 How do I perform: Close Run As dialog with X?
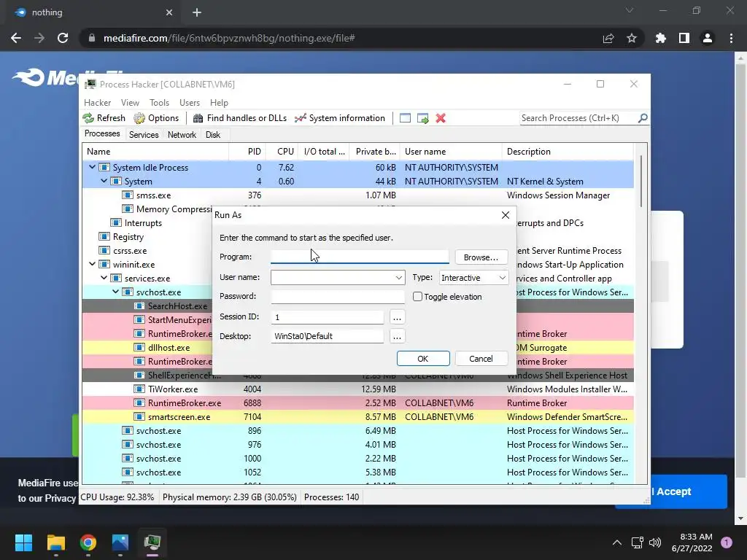pos(506,215)
